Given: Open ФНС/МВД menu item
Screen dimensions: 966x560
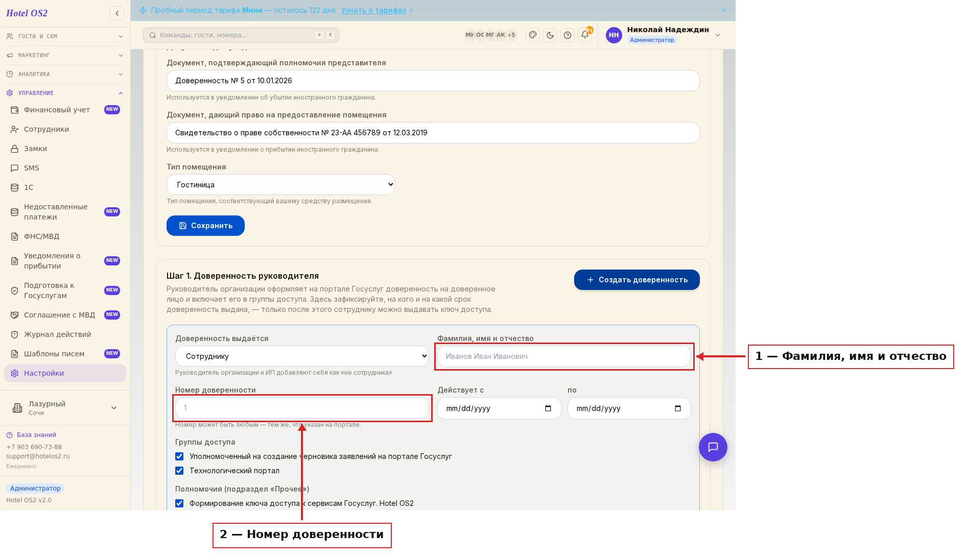Looking at the screenshot, I should 65,236.
